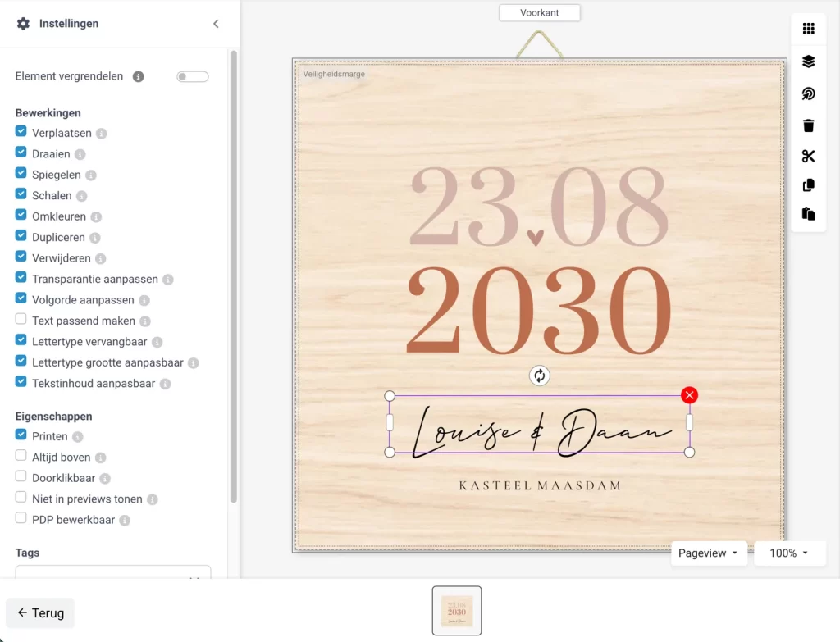The image size is (840, 642).
Task: Open the grid view icon in right toolbar
Action: (808, 29)
